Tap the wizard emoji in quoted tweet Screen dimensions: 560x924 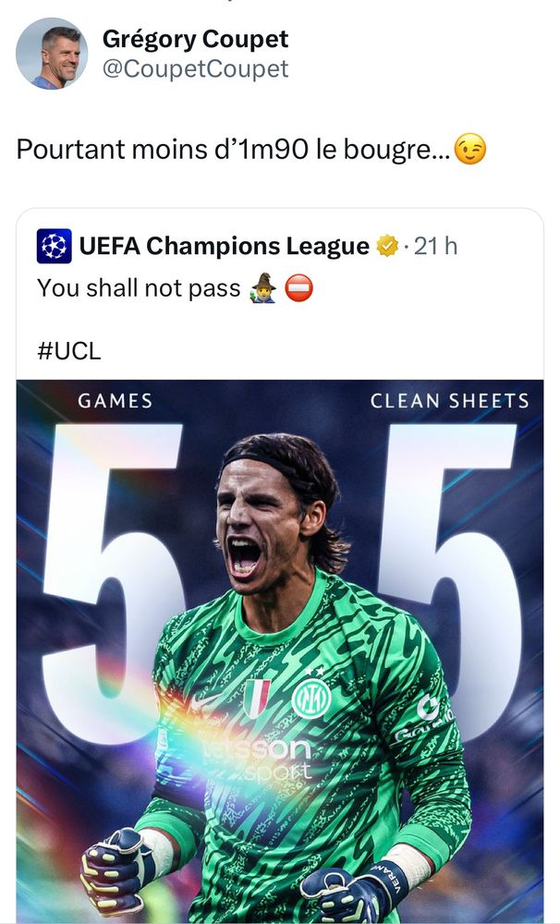tap(263, 288)
